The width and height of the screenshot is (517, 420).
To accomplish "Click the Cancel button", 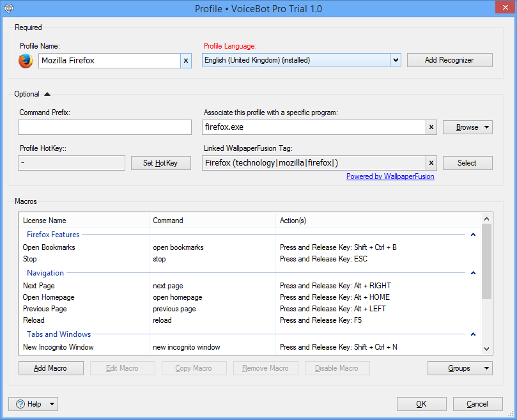I will [x=478, y=404].
